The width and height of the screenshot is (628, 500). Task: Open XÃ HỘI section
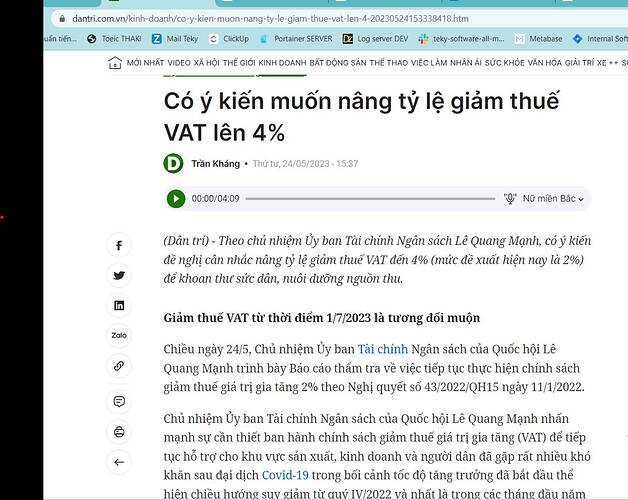click(x=207, y=63)
